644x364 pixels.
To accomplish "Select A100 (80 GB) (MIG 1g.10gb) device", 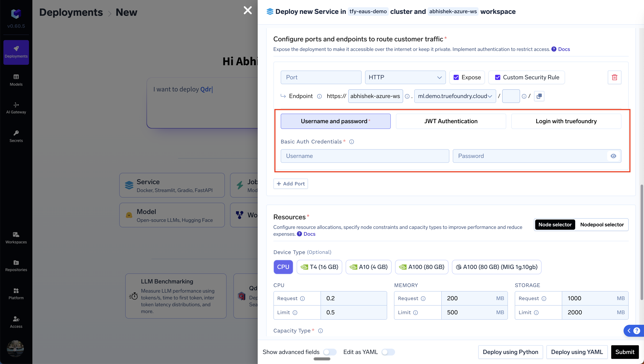I will (496, 267).
